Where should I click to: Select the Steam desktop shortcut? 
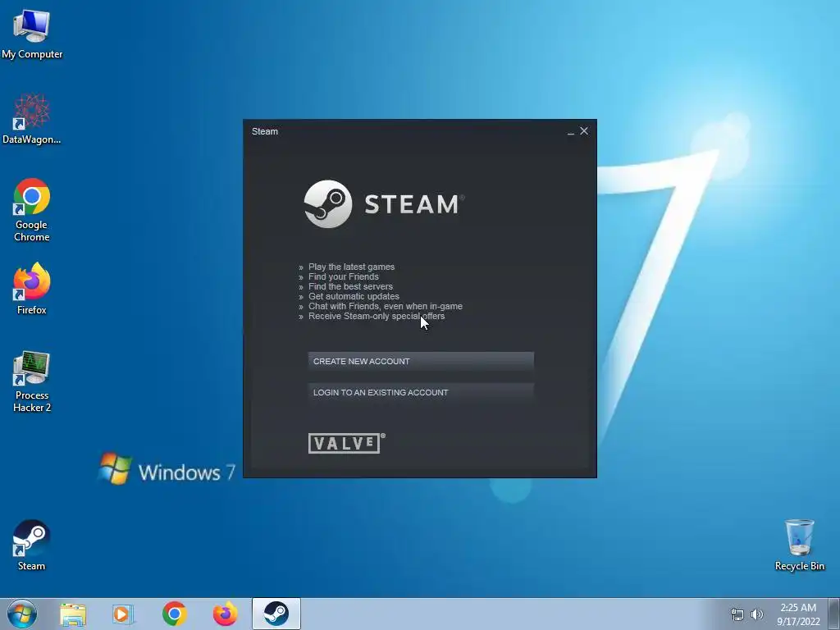[x=32, y=545]
